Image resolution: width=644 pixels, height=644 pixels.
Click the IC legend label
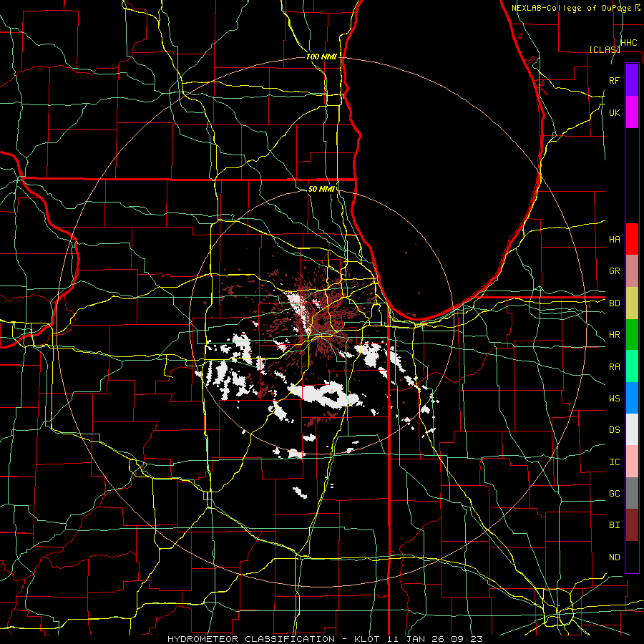coord(615,462)
